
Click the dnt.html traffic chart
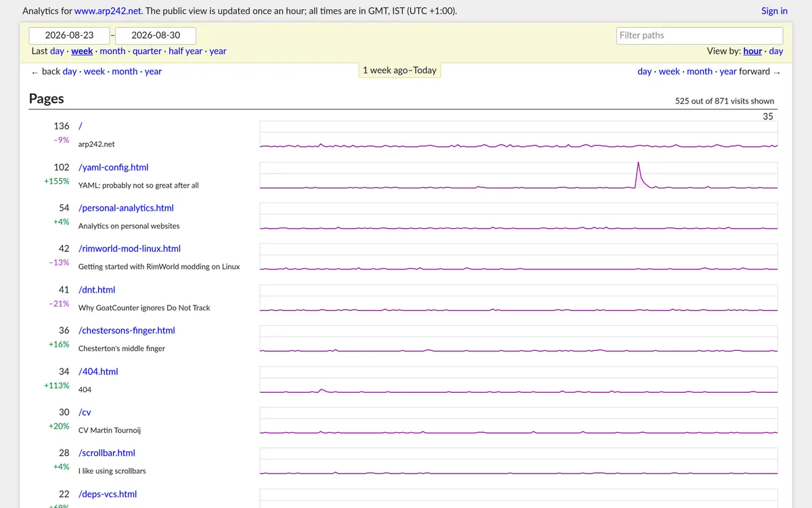(x=518, y=298)
